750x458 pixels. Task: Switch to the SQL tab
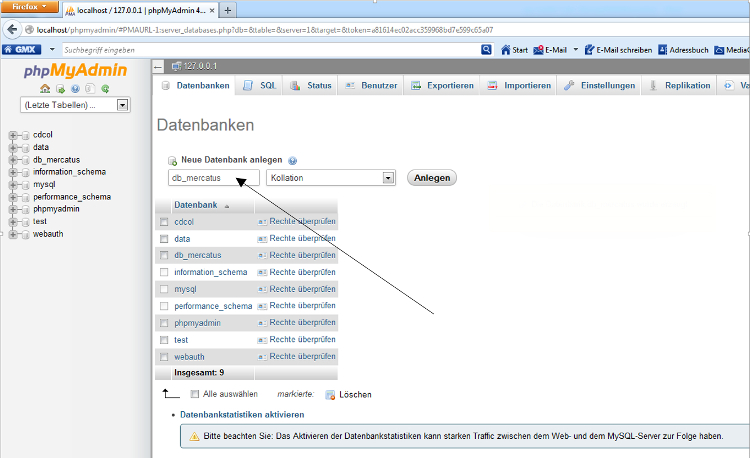point(260,86)
